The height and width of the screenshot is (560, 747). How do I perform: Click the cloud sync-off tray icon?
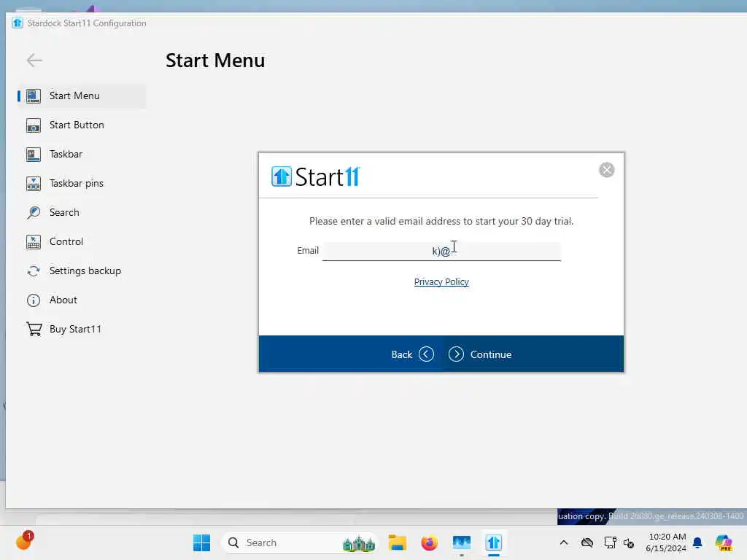[x=587, y=542]
